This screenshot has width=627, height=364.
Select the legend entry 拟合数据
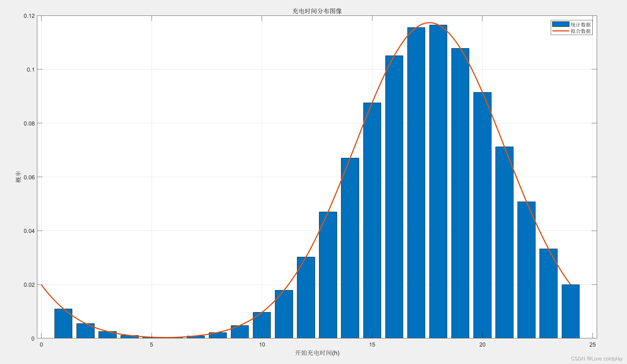(x=581, y=31)
